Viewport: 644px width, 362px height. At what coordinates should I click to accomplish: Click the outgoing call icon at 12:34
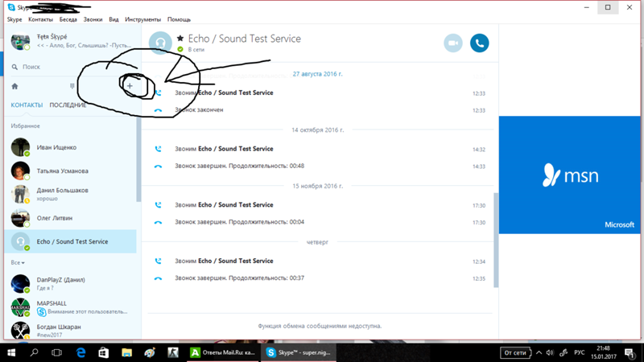tap(158, 261)
